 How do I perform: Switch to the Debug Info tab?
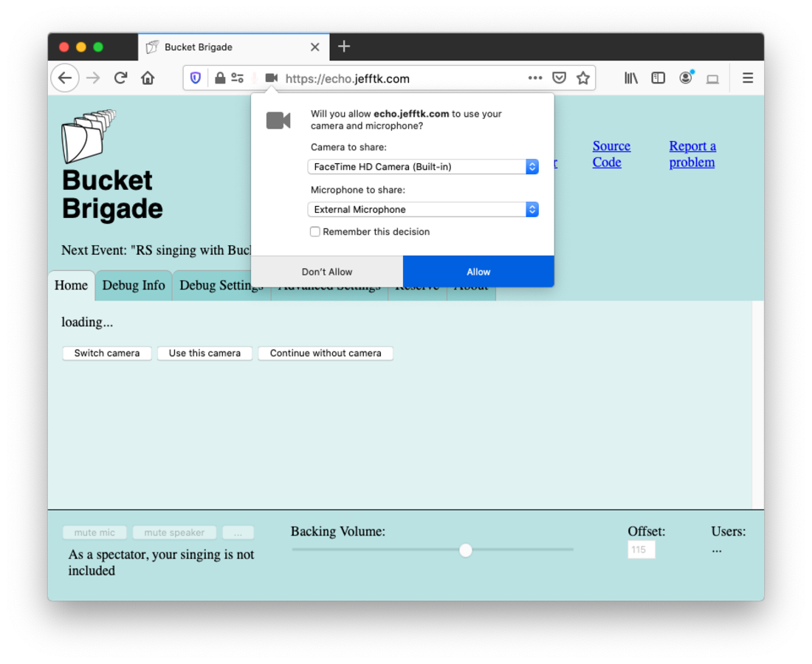point(134,286)
